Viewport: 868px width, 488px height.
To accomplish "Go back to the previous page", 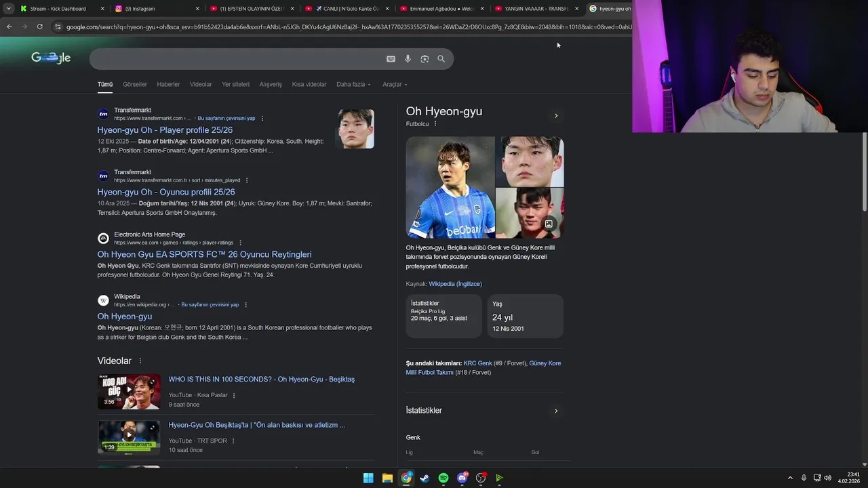I will (9, 26).
